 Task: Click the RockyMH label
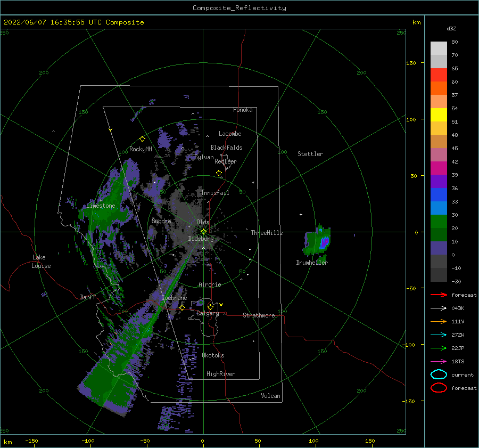tap(141, 149)
